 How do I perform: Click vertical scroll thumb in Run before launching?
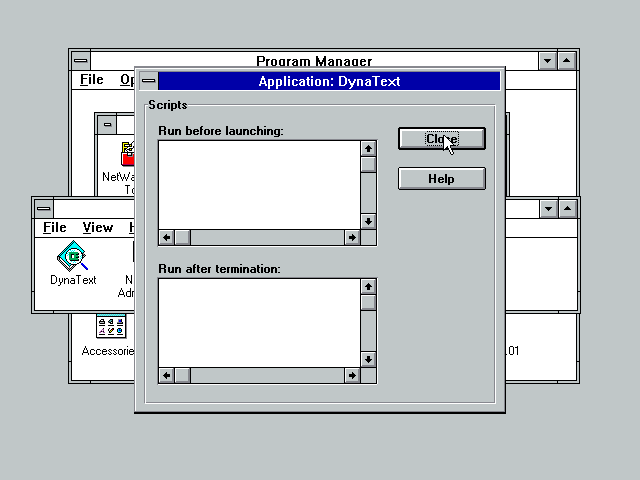(368, 164)
